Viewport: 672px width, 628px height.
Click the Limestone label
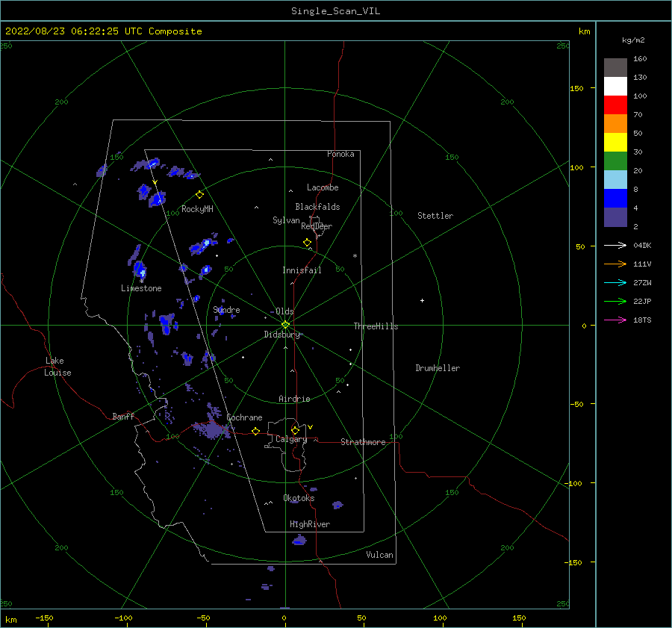click(141, 288)
